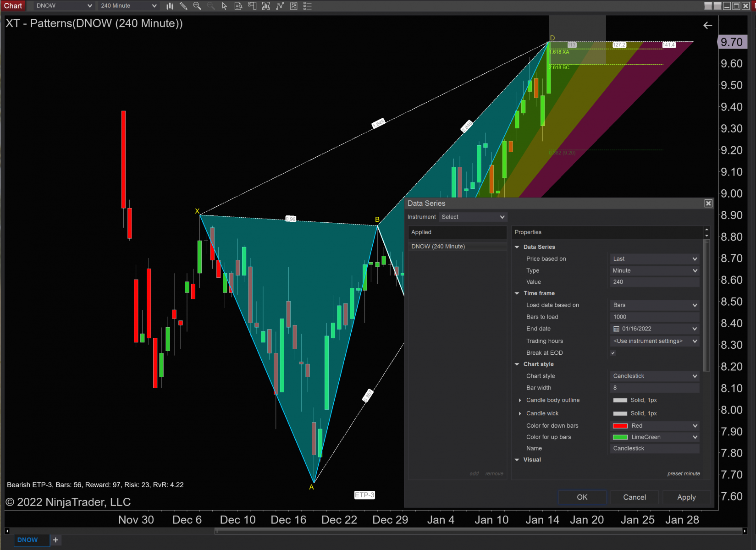This screenshot has height=550, width=756.
Task: Open the DNOW instrument selector dropdown
Action: click(x=64, y=6)
